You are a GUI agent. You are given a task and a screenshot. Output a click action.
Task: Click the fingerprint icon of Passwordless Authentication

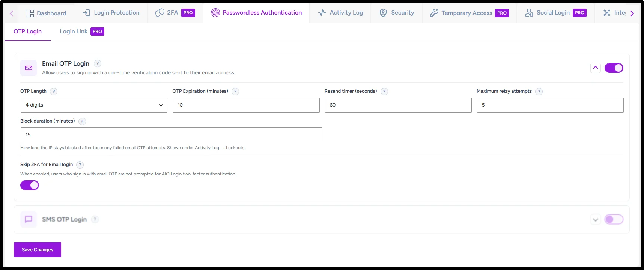pos(215,13)
